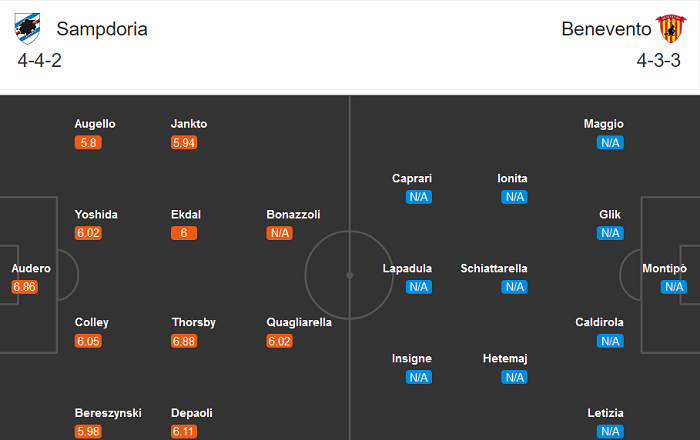Select Benevento goalkeeper Montipò

[664, 268]
